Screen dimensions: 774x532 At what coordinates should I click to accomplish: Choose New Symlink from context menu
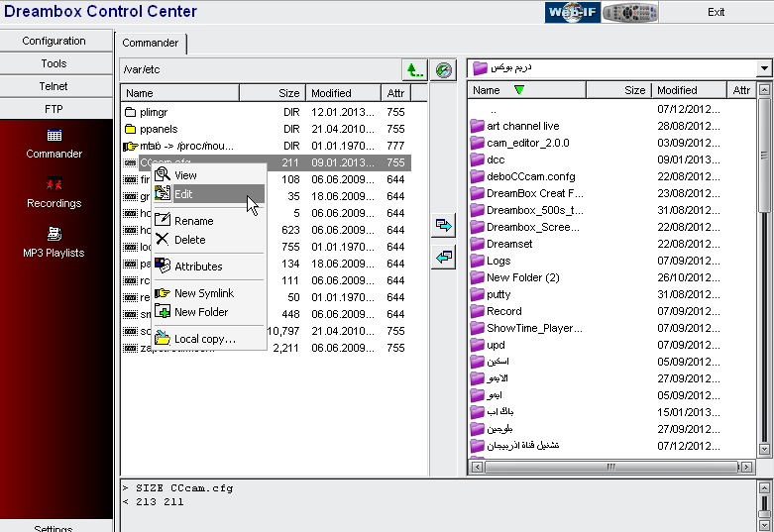[209, 293]
